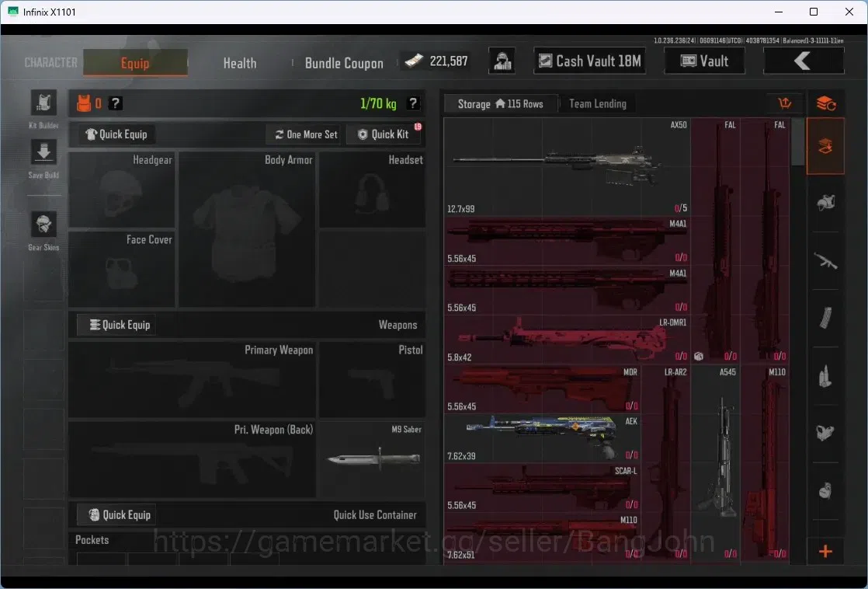Switch to the Equip tab
This screenshot has width=868, height=589.
tap(135, 63)
